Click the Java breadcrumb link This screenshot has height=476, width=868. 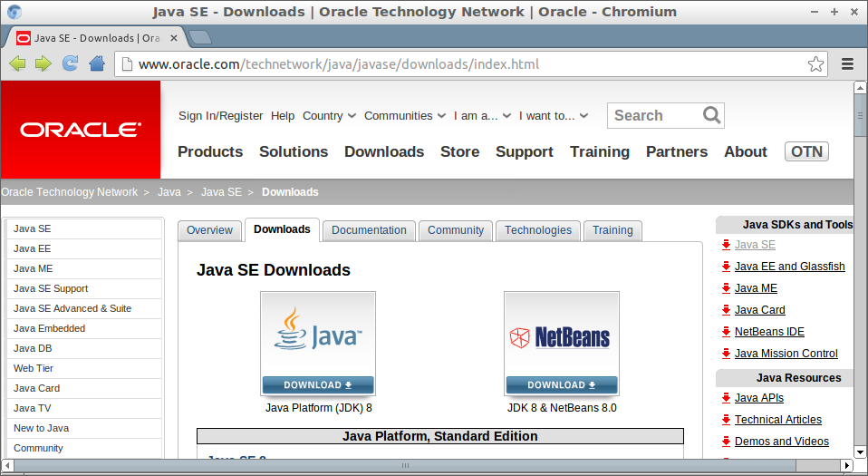[169, 192]
